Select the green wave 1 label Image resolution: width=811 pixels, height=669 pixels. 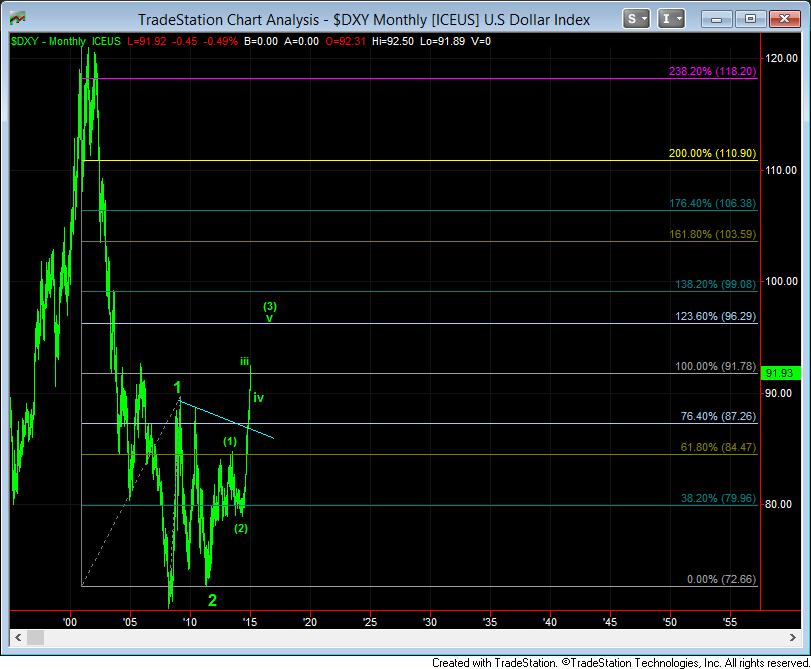click(176, 387)
